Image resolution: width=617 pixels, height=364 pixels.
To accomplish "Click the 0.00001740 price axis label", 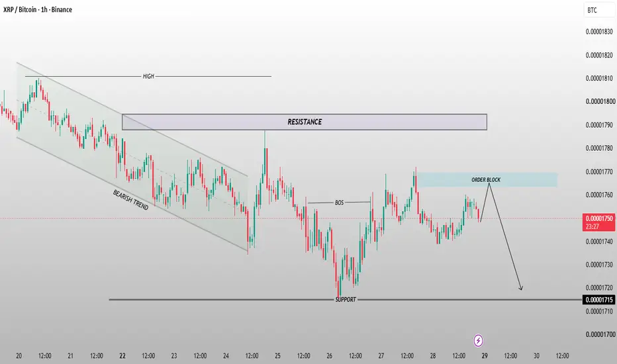I will pos(599,242).
